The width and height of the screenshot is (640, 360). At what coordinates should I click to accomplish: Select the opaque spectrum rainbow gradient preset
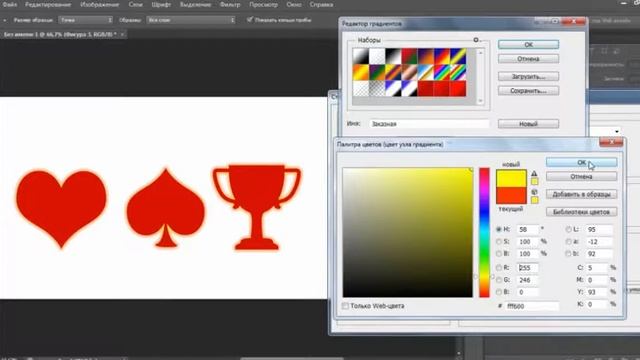442,73
